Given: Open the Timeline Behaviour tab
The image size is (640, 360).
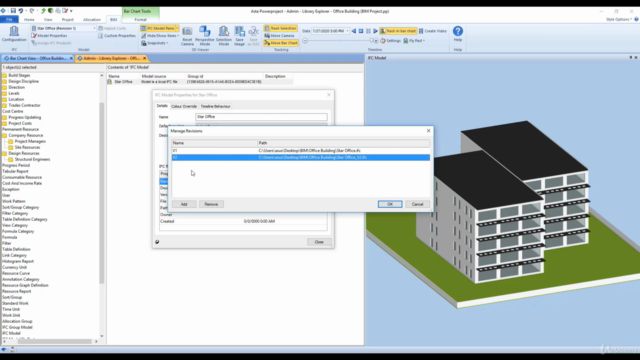Looking at the screenshot, I should point(215,106).
